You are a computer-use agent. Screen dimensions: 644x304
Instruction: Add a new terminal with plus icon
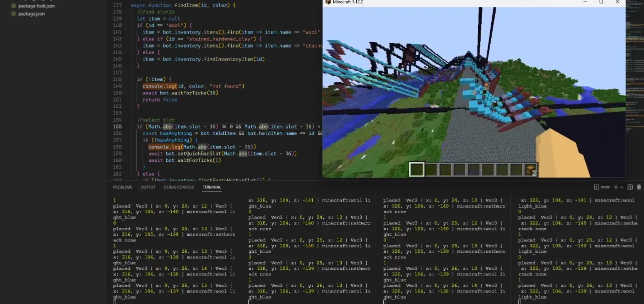coord(616,187)
